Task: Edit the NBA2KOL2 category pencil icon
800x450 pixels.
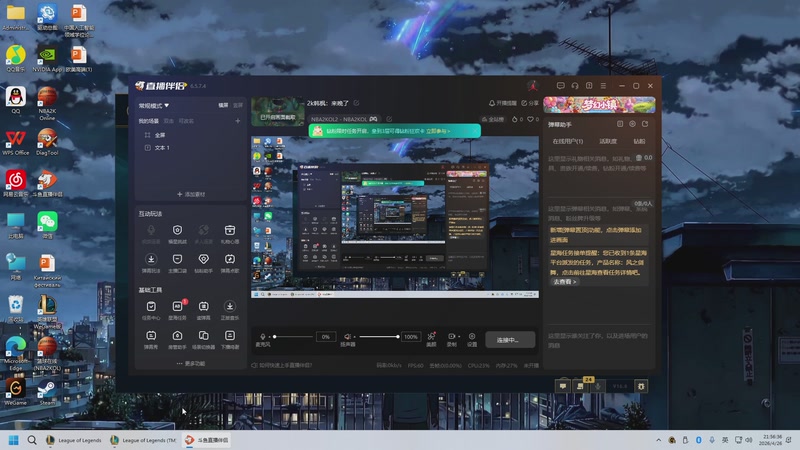Action: tap(389, 119)
